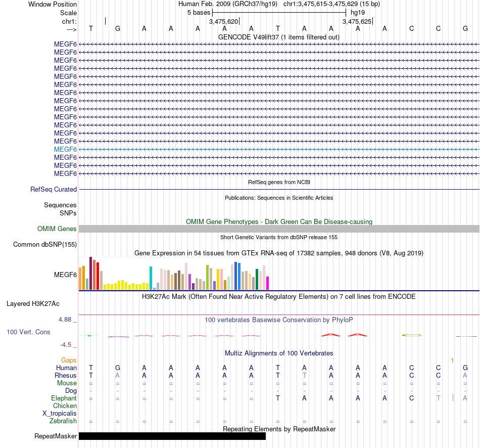Viewport: 480px width, 448px height.
Task: Open the GTEx Gene Expression track title
Action: [x=279, y=253]
